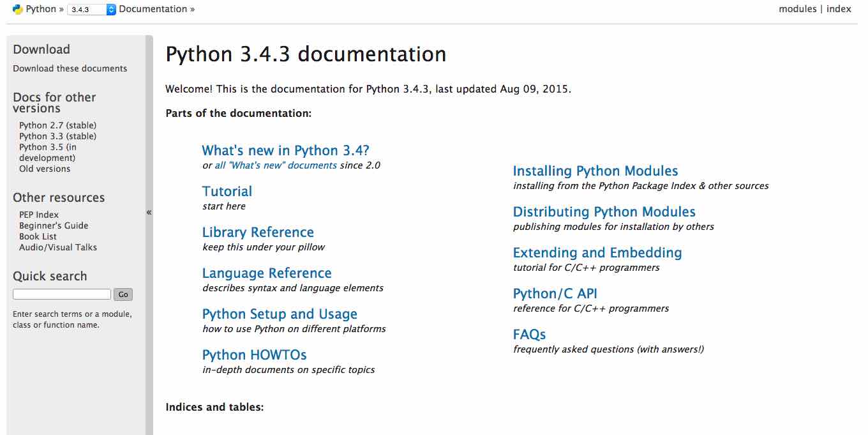Click the Indices and tables heading

tap(214, 407)
